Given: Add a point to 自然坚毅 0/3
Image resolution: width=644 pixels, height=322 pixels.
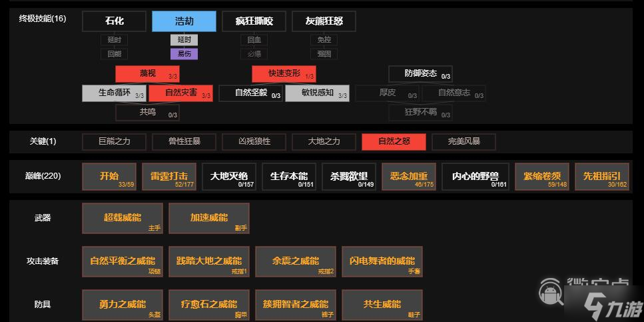Looking at the screenshot, I should pos(250,93).
